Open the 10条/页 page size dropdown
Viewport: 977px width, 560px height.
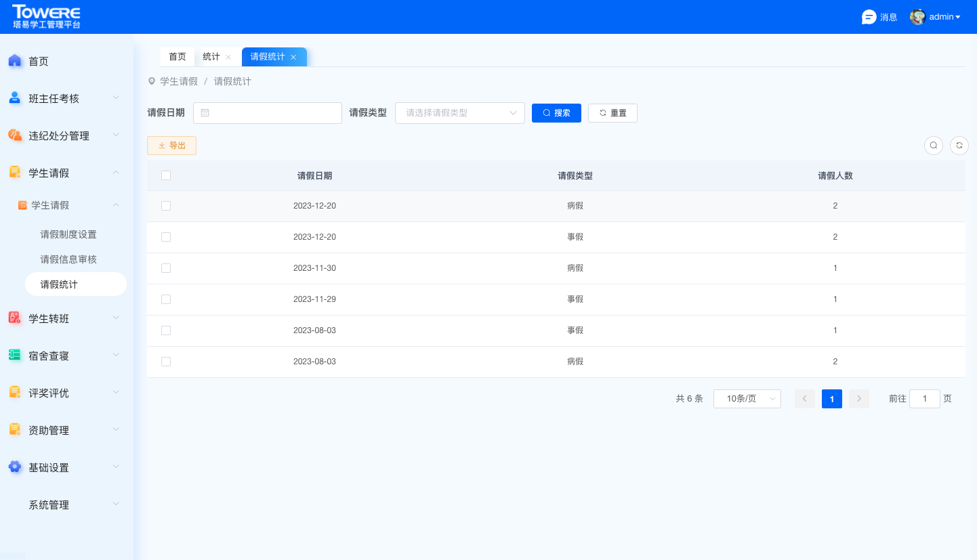747,399
